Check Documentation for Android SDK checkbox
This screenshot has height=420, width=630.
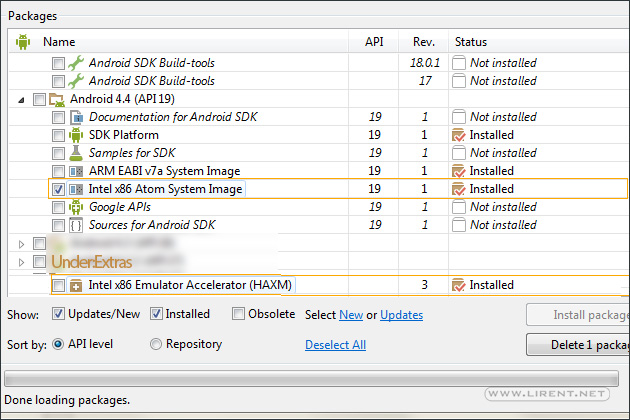[x=58, y=117]
